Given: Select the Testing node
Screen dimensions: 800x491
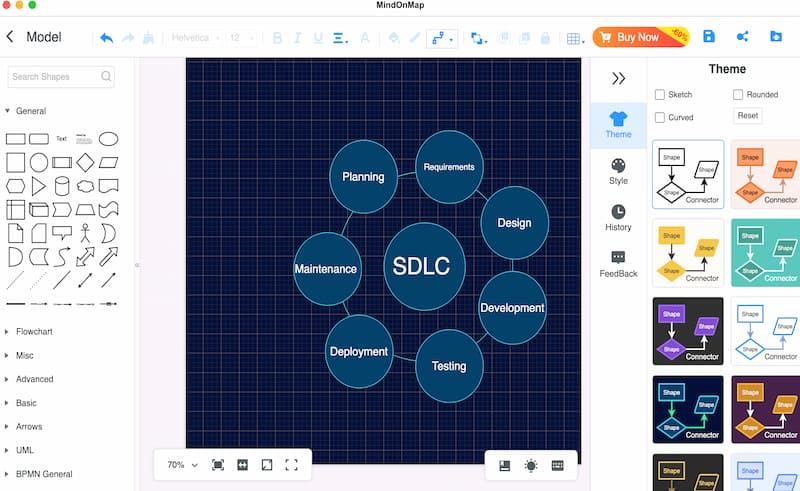Looking at the screenshot, I should [449, 366].
